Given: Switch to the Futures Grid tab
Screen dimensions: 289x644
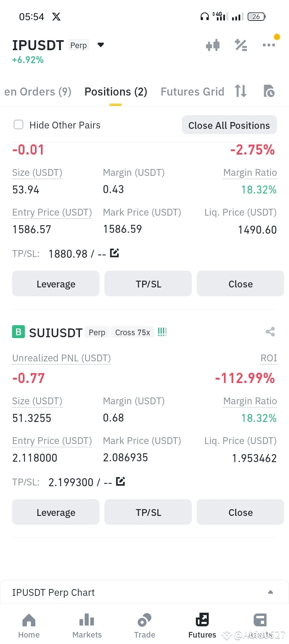Looking at the screenshot, I should coord(192,92).
